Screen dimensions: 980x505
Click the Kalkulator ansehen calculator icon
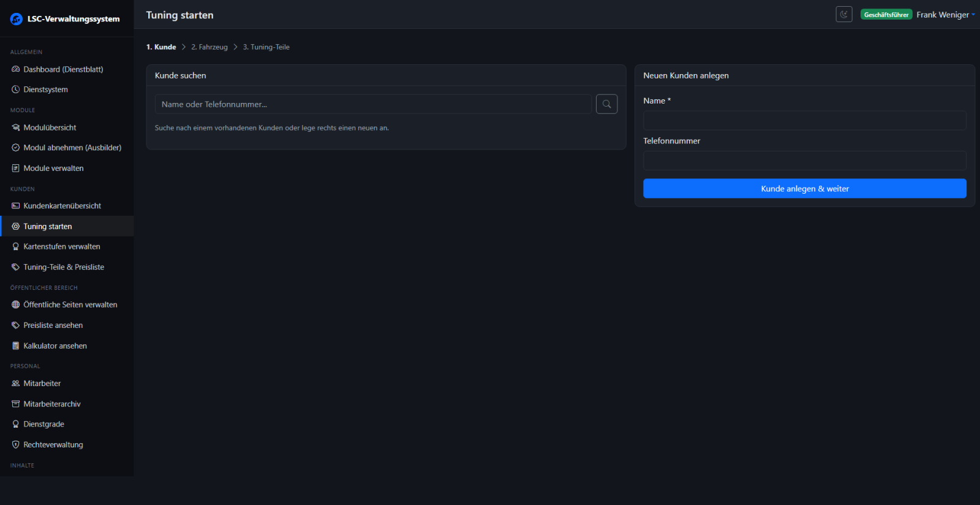click(16, 346)
